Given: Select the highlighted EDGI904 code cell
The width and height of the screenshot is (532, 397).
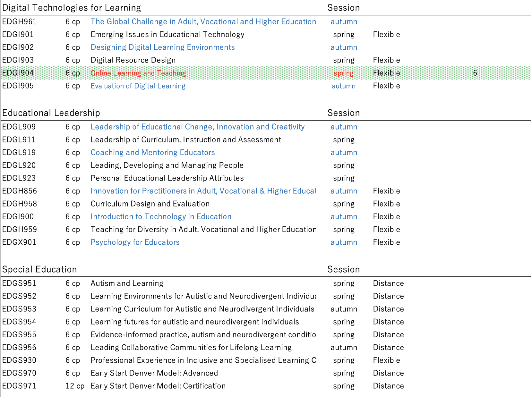Looking at the screenshot, I should tap(18, 73).
